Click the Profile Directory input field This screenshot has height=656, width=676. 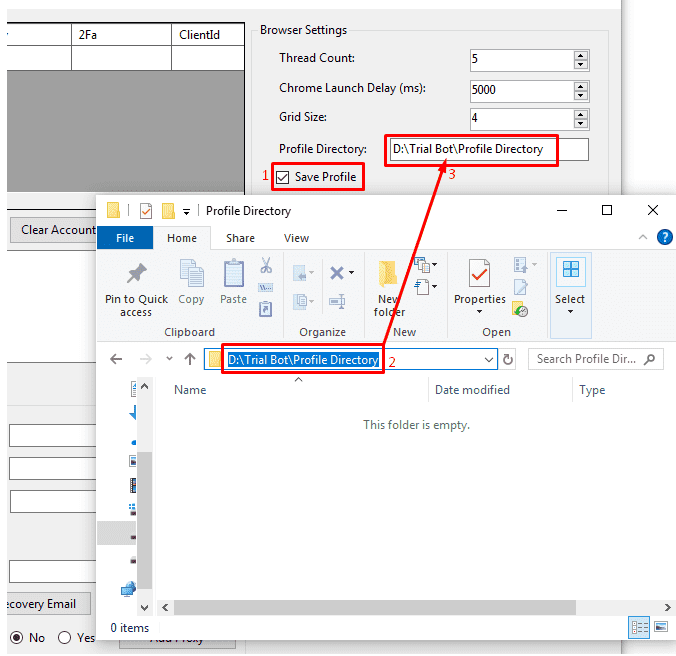click(x=489, y=150)
